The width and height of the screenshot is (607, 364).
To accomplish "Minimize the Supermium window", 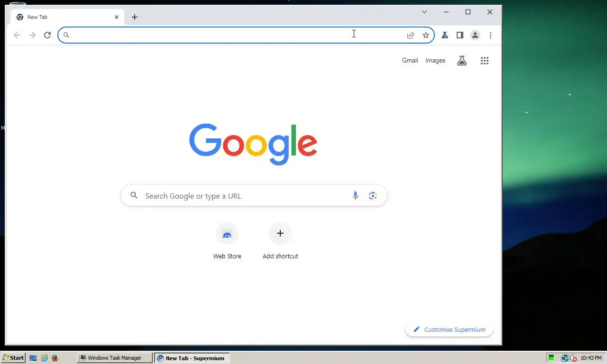I will (446, 12).
